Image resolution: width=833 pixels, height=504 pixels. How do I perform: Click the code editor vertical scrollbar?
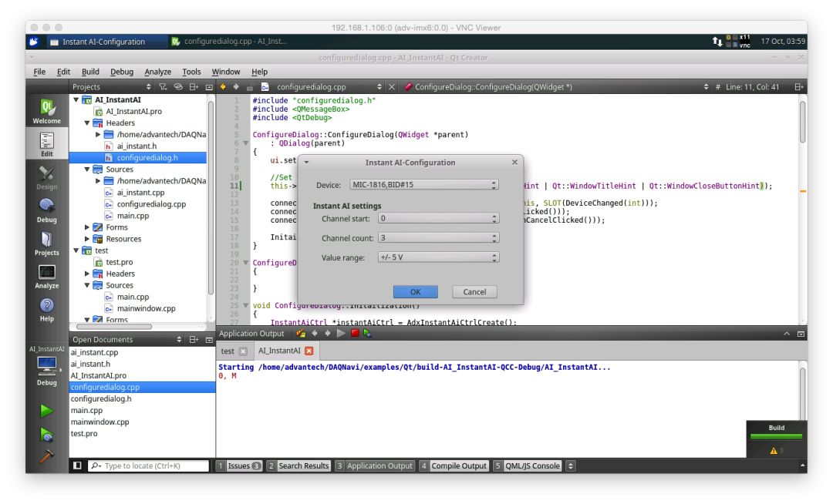pyautogui.click(x=803, y=122)
